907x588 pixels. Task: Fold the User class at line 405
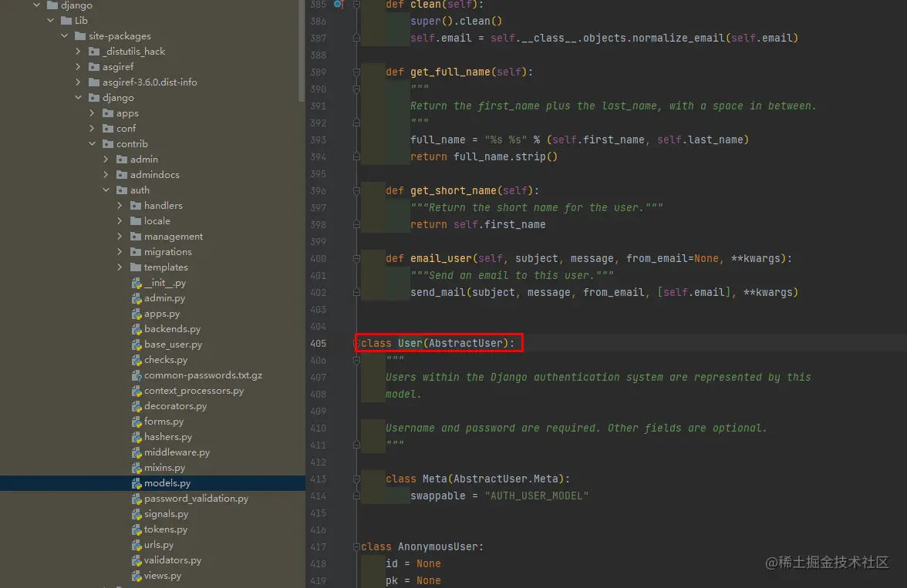(x=356, y=344)
